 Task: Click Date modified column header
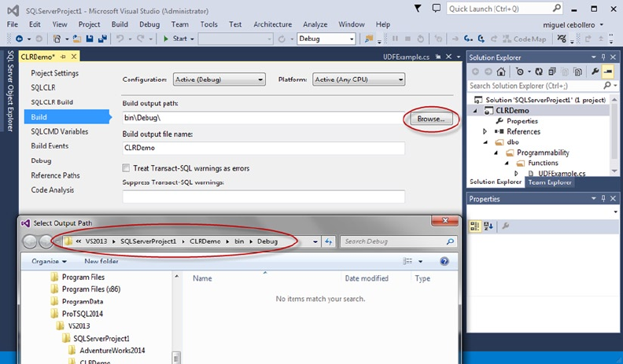click(x=367, y=278)
